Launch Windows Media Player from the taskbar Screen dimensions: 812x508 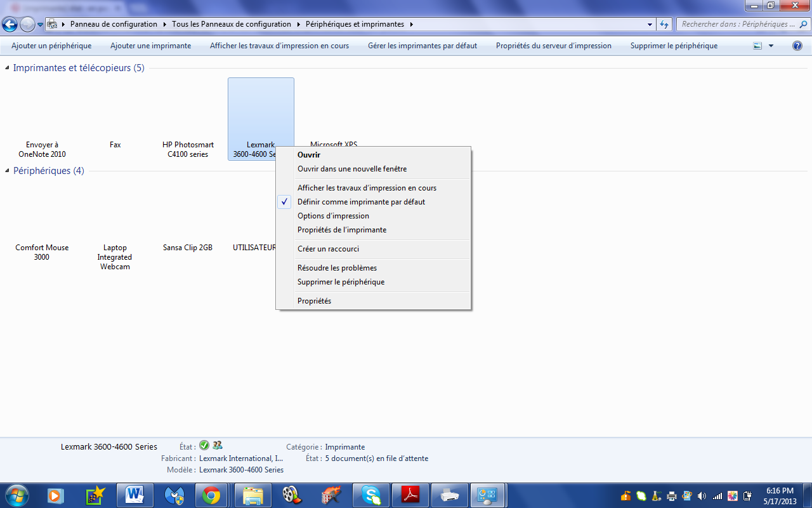coord(56,495)
